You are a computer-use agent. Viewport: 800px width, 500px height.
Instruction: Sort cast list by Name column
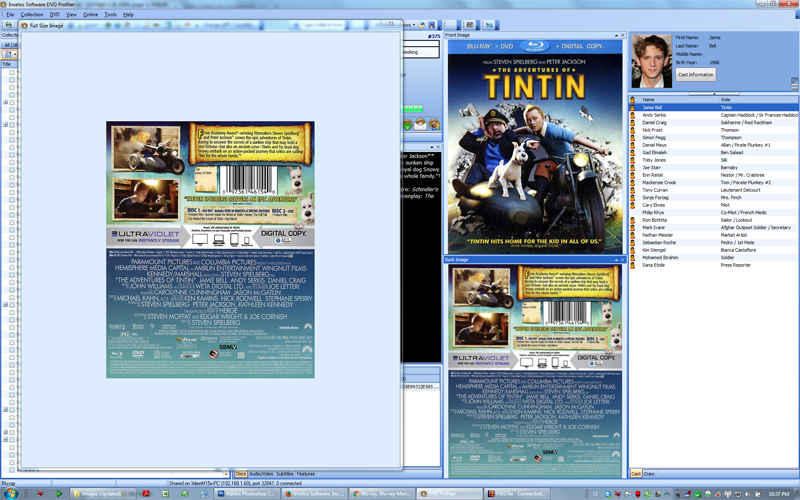679,100
